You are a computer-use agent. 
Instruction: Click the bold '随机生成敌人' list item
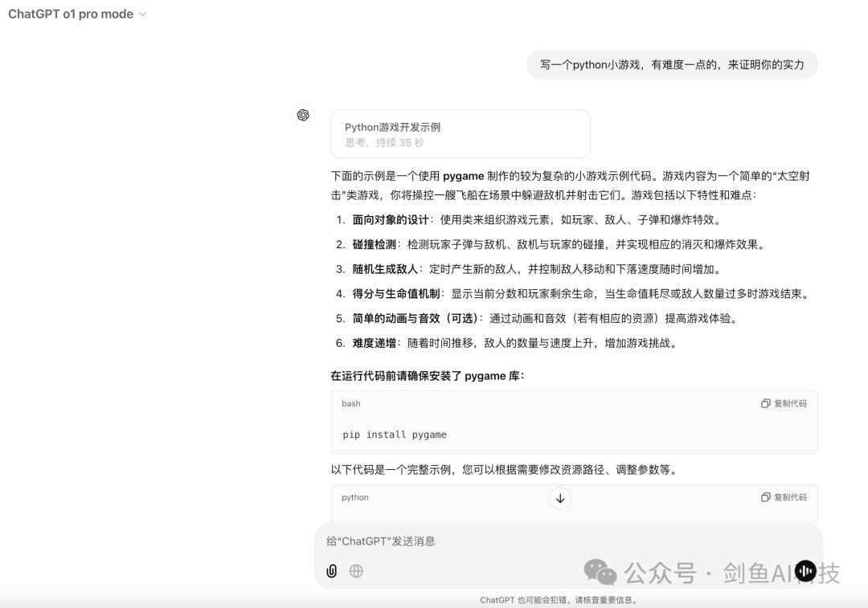pyautogui.click(x=385, y=269)
